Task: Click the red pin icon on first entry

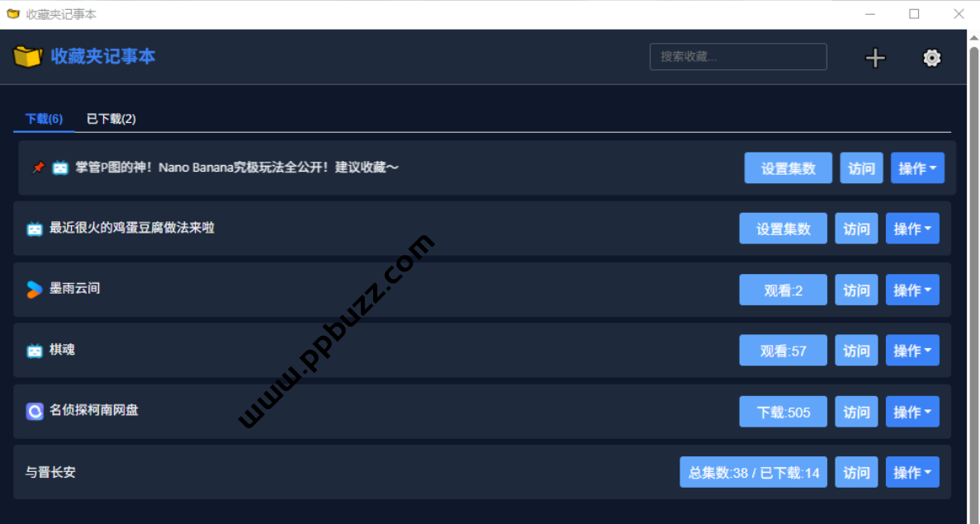Action: (39, 168)
